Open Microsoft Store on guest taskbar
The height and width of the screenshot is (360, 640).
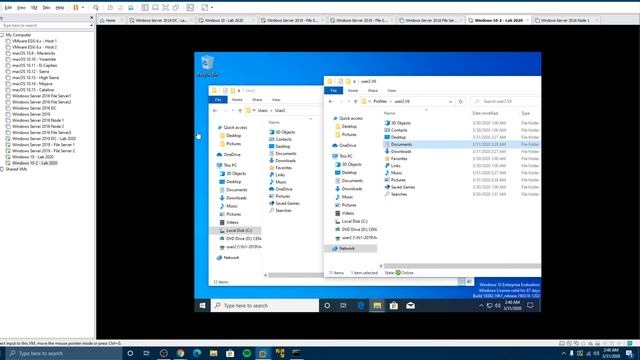[x=394, y=305]
